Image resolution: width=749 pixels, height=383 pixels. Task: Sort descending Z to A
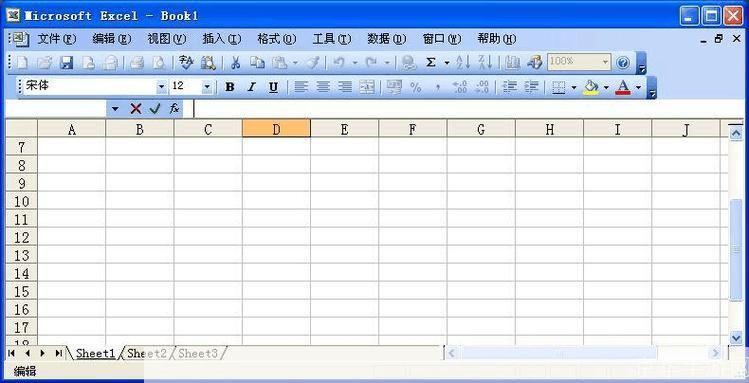[x=485, y=63]
